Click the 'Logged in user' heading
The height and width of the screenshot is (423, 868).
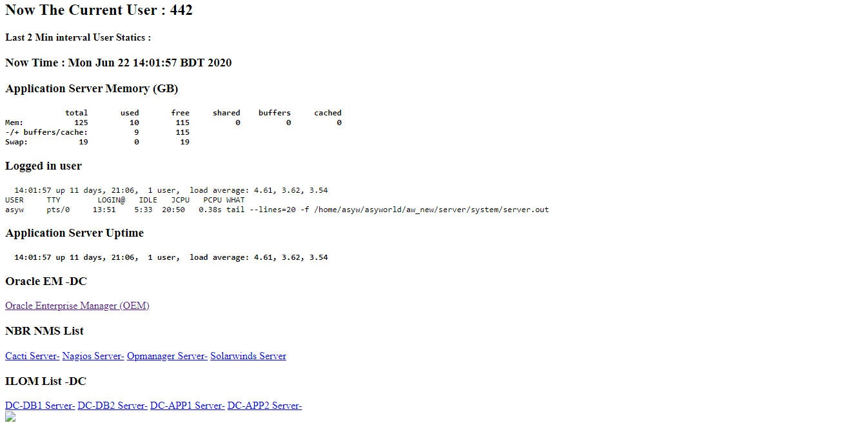(x=43, y=166)
